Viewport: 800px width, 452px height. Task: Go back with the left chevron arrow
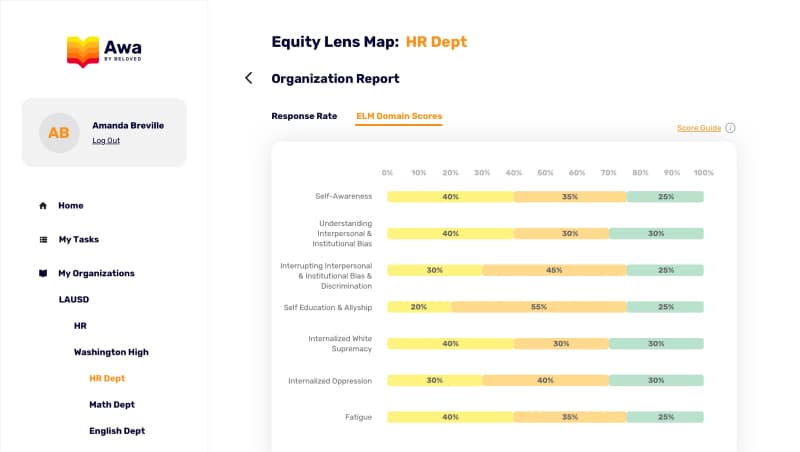coord(249,78)
